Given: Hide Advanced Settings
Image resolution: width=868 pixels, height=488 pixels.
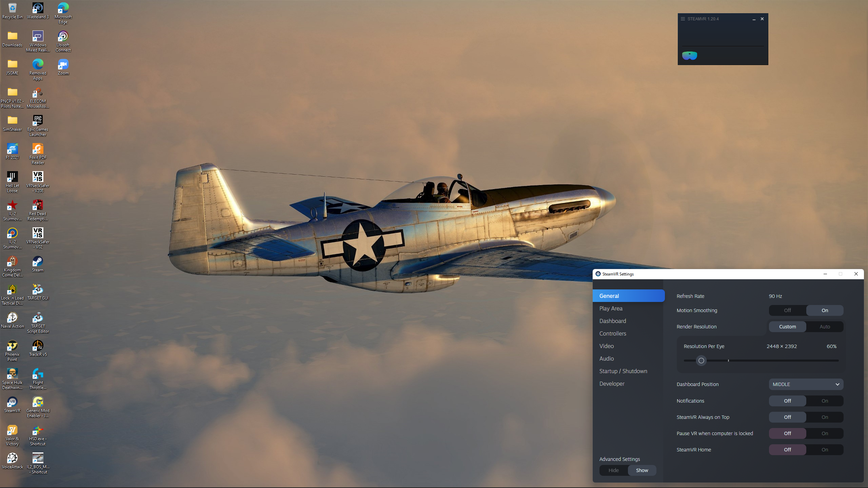Looking at the screenshot, I should 613,470.
